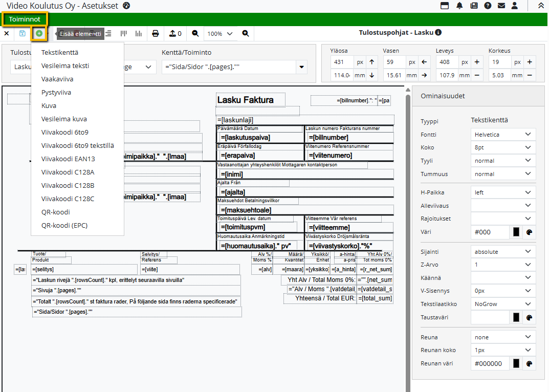Click the Yläosa px value field

pyautogui.click(x=341, y=62)
